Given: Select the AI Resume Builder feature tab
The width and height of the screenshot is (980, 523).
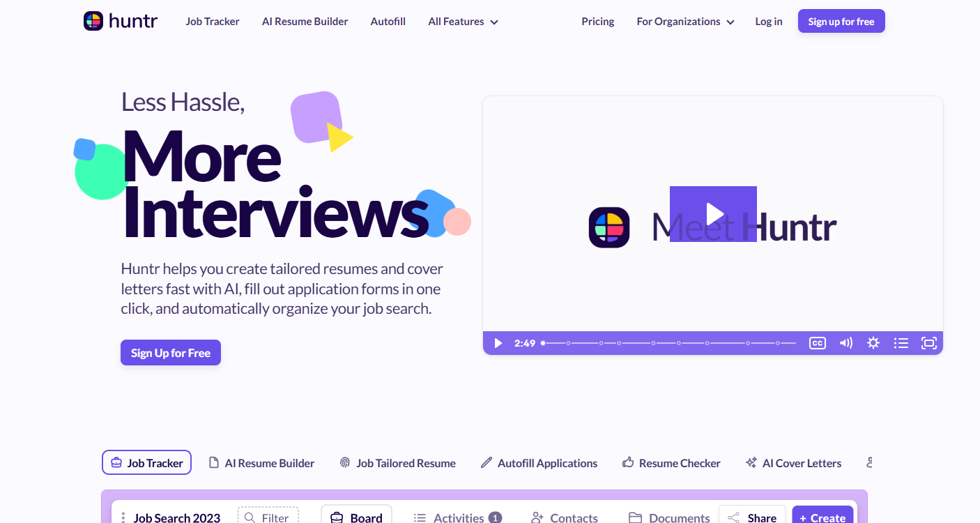Looking at the screenshot, I should [x=262, y=463].
